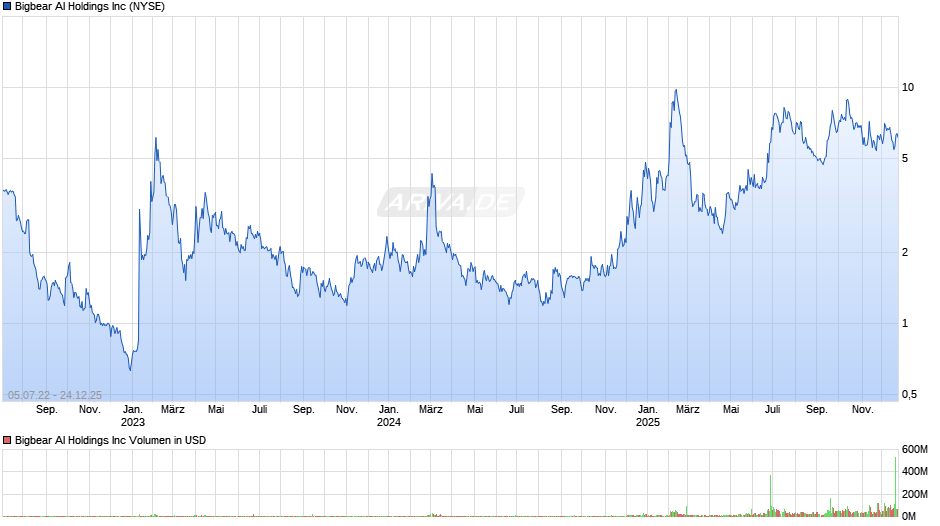Click the tallest volume bar at the chart's end
The image size is (940, 526).
point(896,486)
